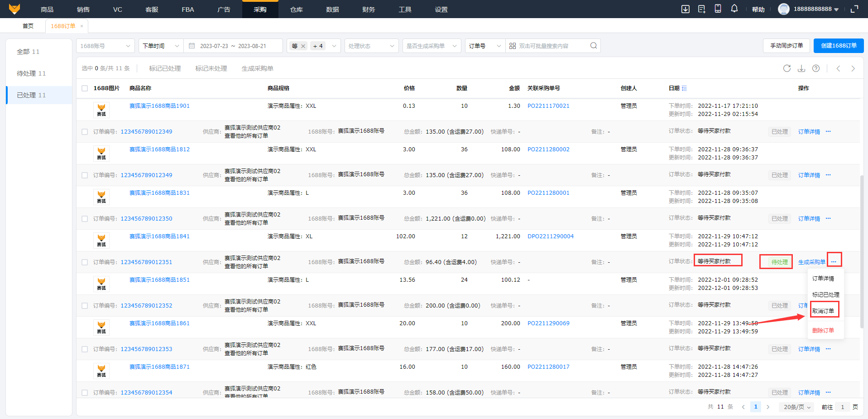Viewport: 868px width, 419px height.
Task: Open the mobile phone icon in header
Action: (718, 9)
